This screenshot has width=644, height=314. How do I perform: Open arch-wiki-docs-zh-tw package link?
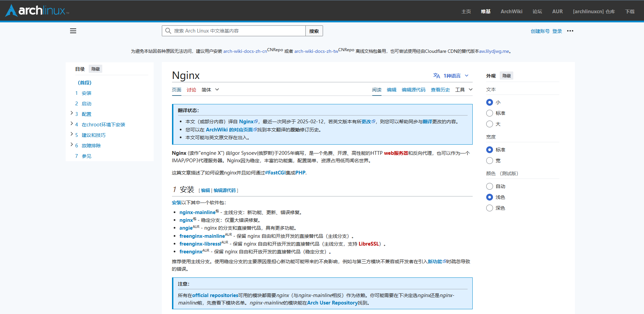coord(316,51)
